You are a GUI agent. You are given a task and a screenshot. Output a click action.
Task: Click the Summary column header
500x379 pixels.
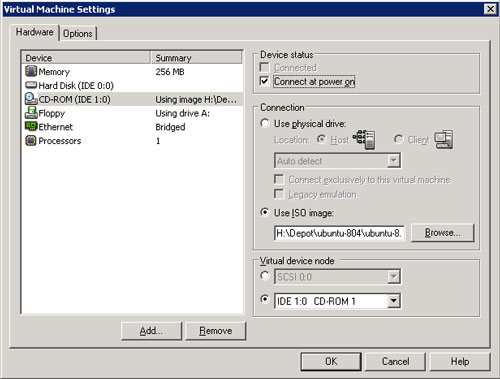(197, 58)
